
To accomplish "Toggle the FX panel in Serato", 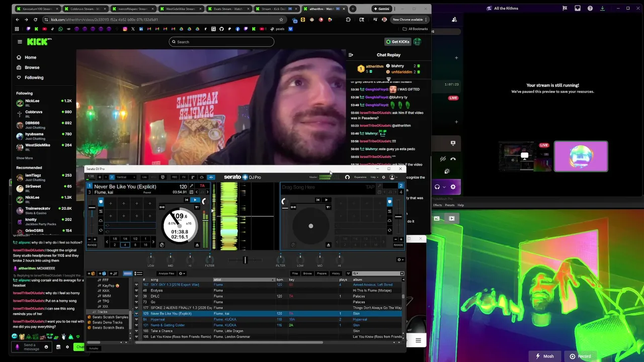I will point(184,177).
